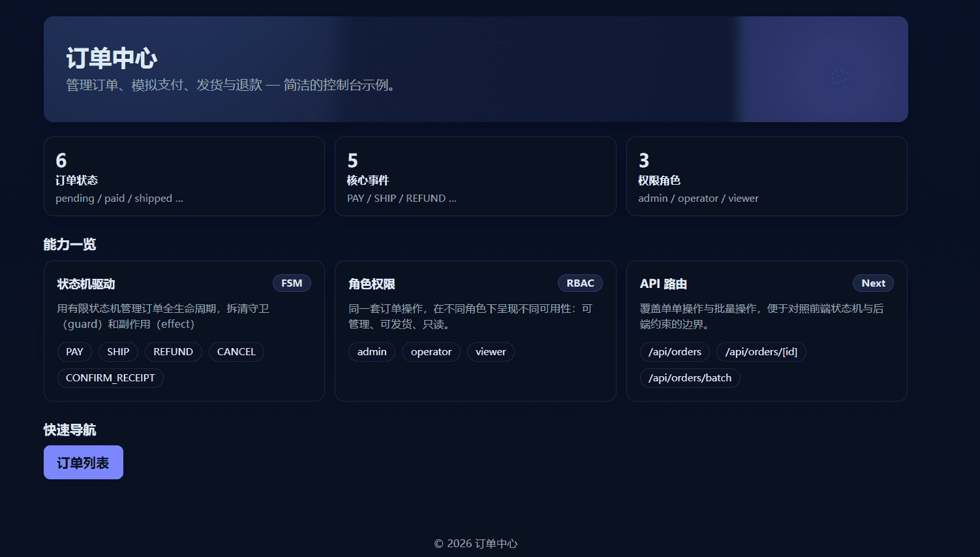Click the dotted circle icon in banner

click(841, 78)
